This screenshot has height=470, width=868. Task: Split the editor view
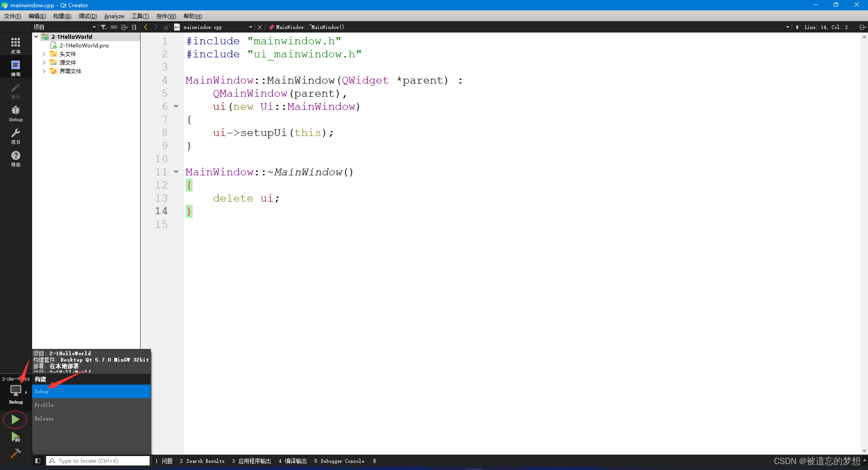pyautogui.click(x=863, y=27)
